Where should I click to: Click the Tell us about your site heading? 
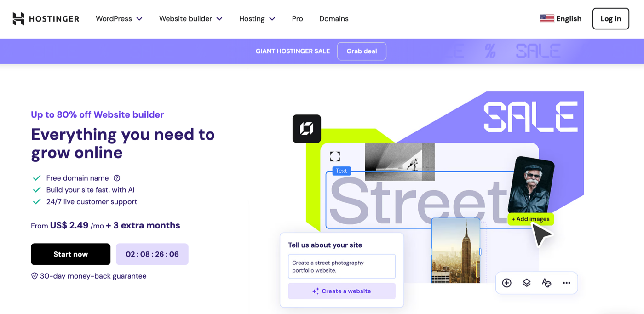(x=325, y=245)
